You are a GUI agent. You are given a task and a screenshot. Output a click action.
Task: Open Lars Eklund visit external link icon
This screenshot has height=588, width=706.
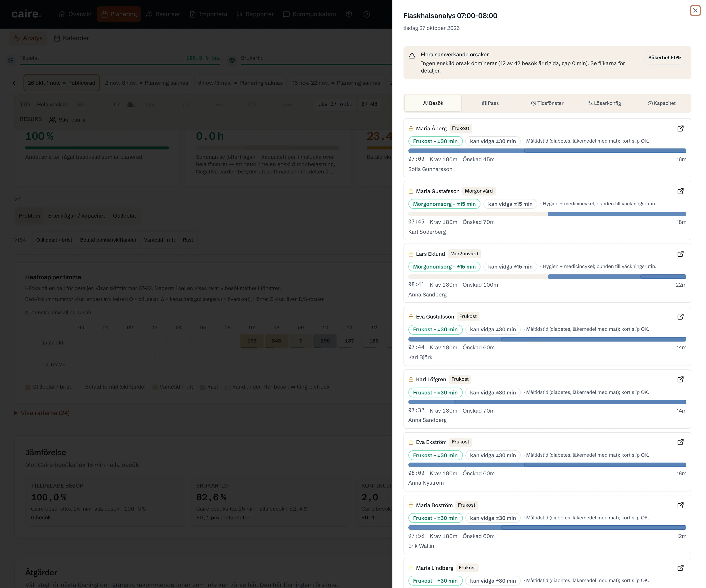click(680, 254)
